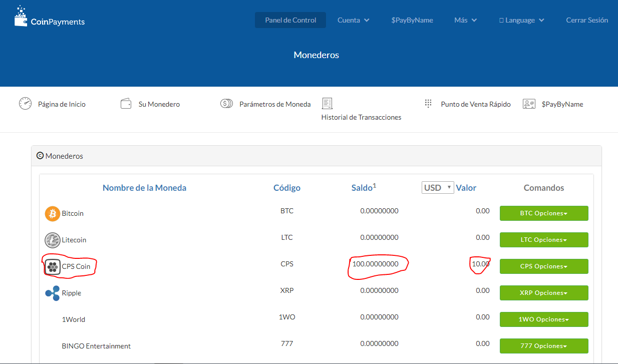Click the CPS Coin hexagon icon

pyautogui.click(x=53, y=267)
